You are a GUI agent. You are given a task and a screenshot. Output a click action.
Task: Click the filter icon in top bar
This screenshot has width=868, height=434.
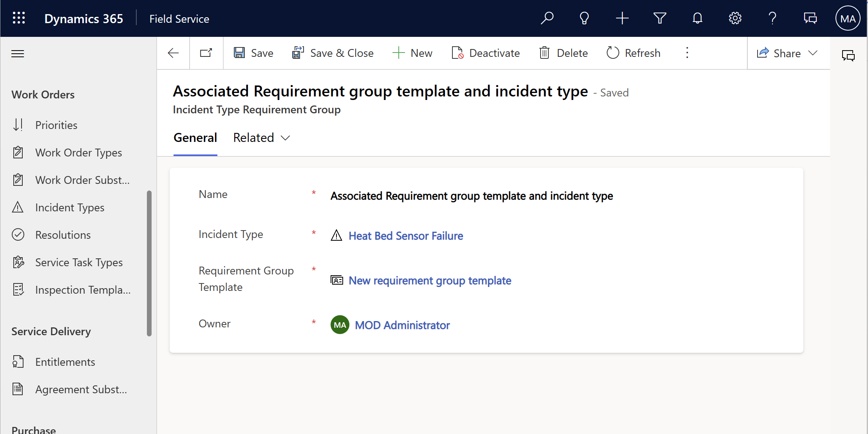[x=660, y=18]
